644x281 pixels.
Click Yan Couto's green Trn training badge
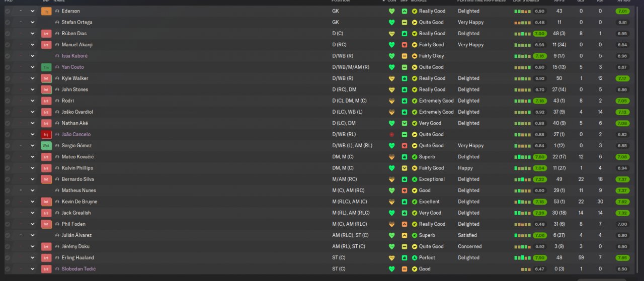tap(46, 67)
